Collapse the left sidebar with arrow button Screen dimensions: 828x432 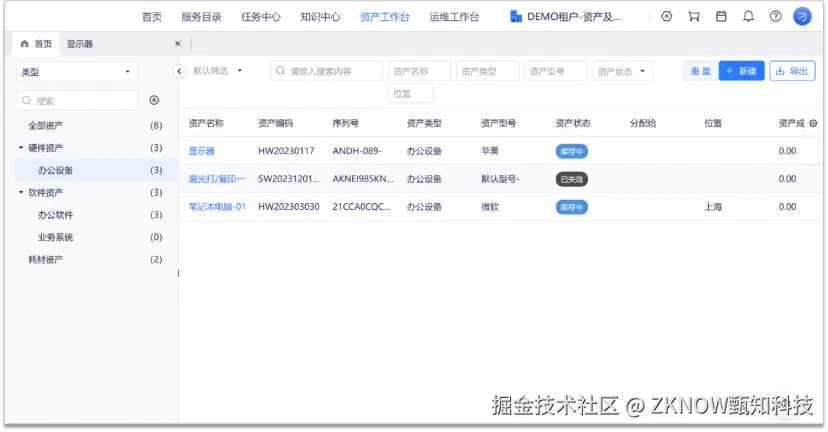click(179, 71)
